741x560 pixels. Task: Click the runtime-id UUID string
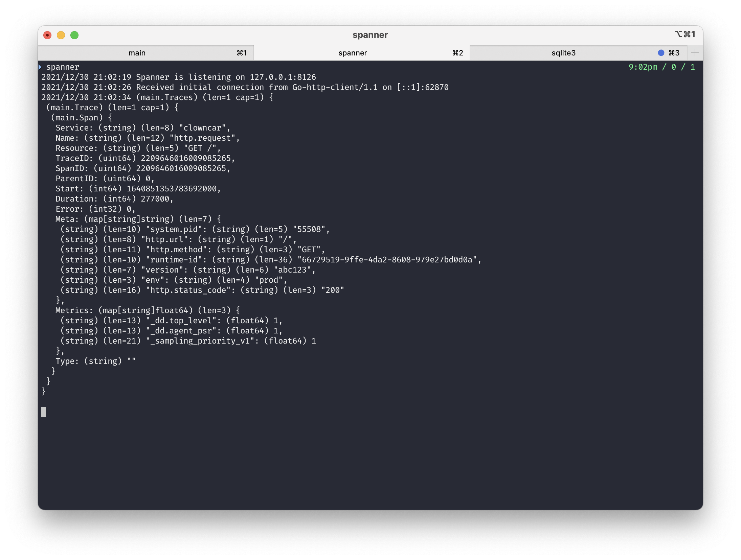click(x=387, y=260)
